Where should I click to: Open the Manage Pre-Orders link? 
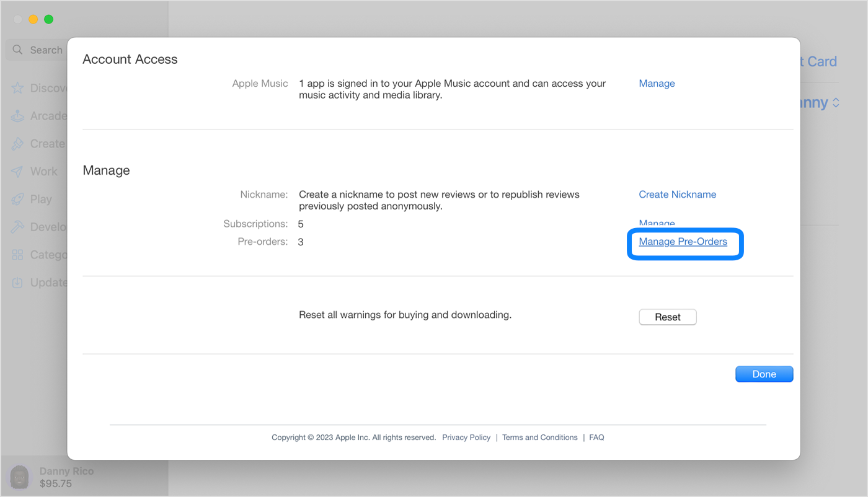[683, 242]
